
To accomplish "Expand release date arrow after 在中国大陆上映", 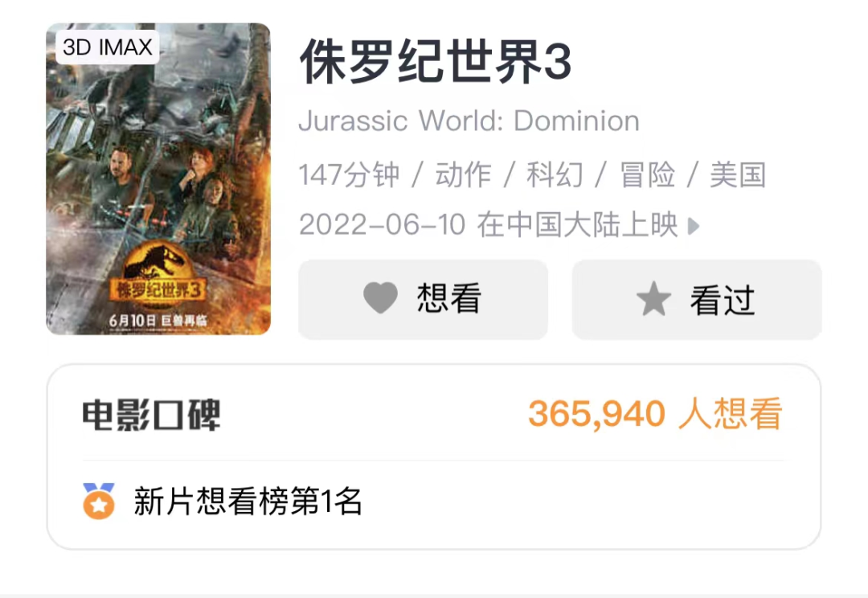I will [x=694, y=225].
